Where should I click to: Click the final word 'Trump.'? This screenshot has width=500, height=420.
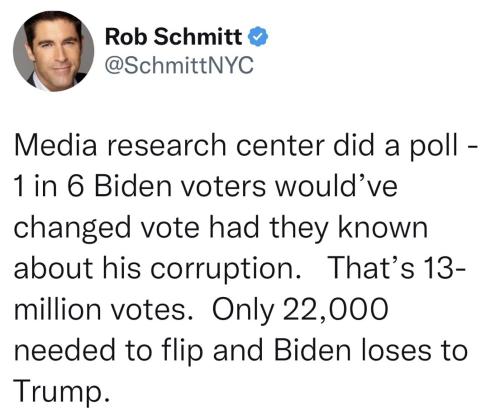coord(62,393)
